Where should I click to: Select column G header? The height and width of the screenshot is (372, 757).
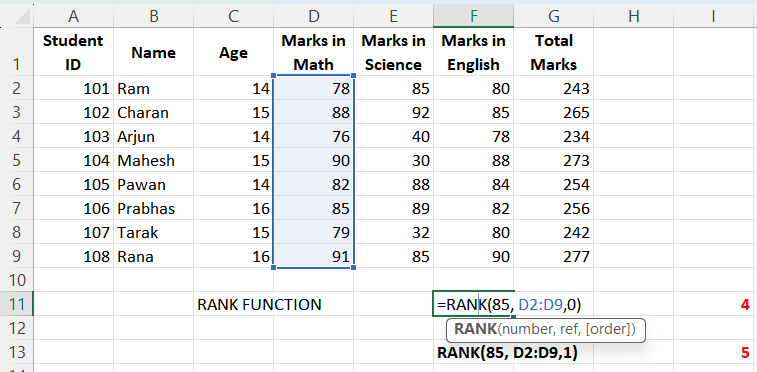click(554, 16)
